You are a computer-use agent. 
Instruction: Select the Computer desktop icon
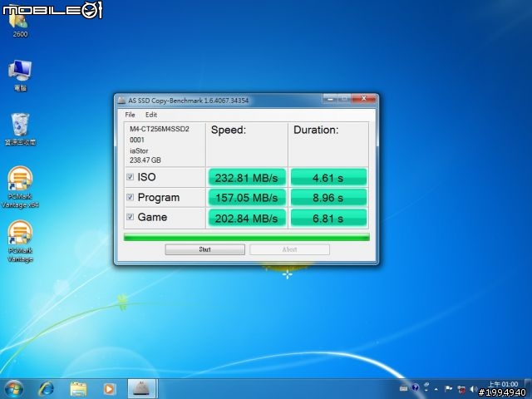point(20,76)
